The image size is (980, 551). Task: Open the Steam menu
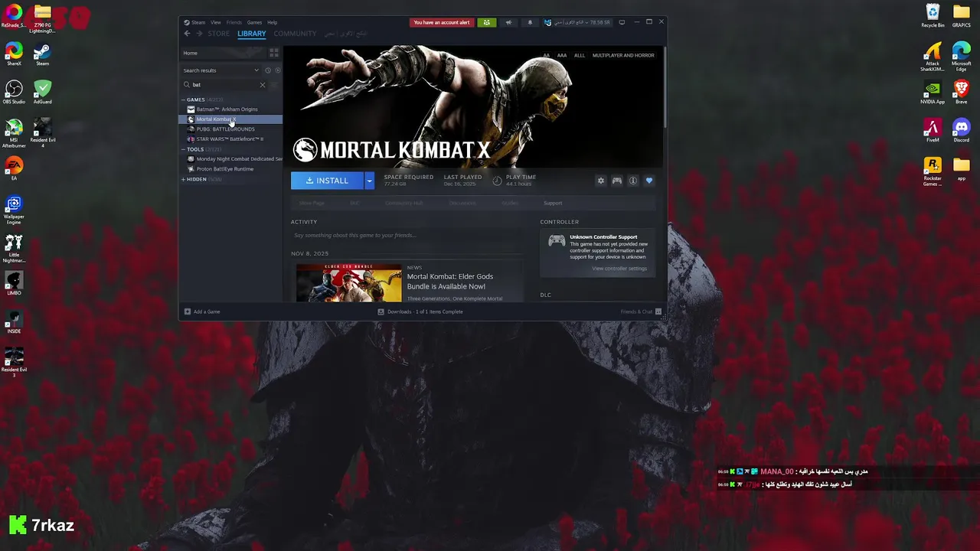(x=195, y=22)
